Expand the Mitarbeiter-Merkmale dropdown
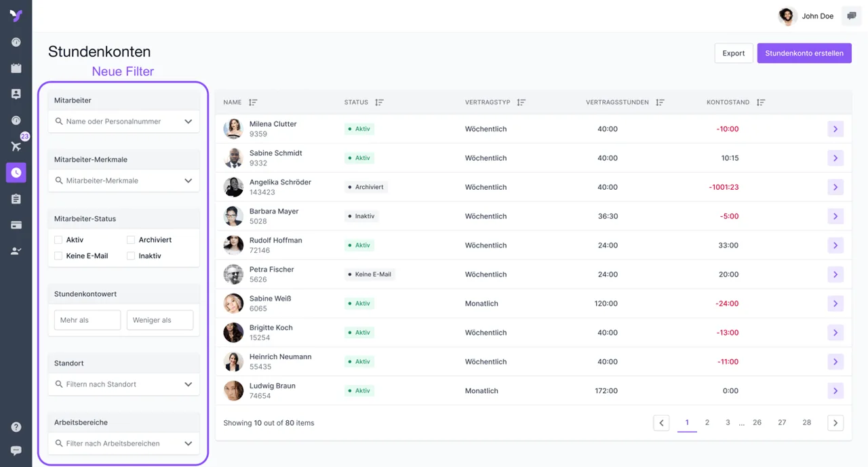The image size is (868, 467). click(x=188, y=181)
